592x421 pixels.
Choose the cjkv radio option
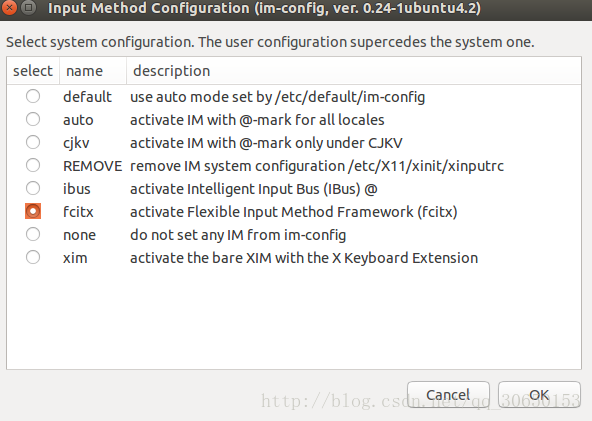click(33, 142)
